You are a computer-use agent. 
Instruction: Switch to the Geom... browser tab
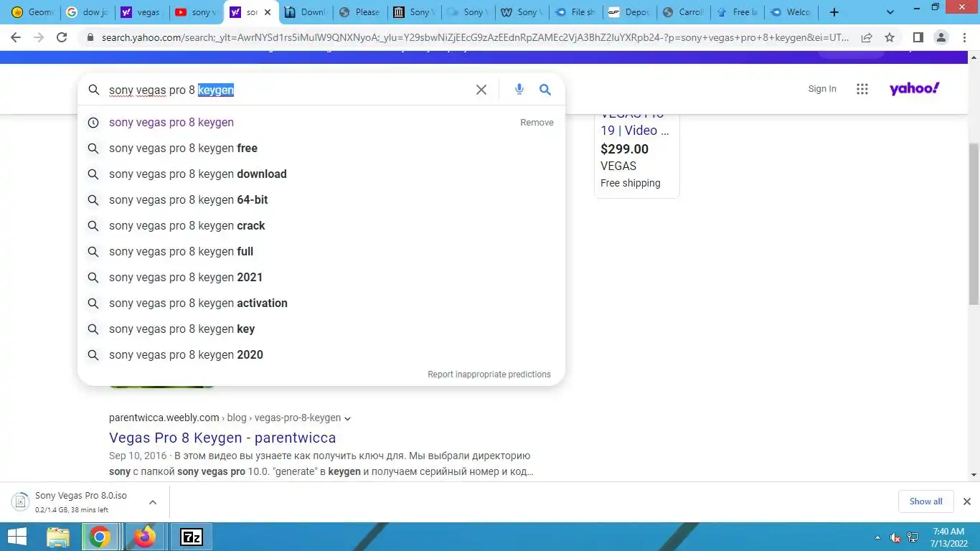[32, 12]
